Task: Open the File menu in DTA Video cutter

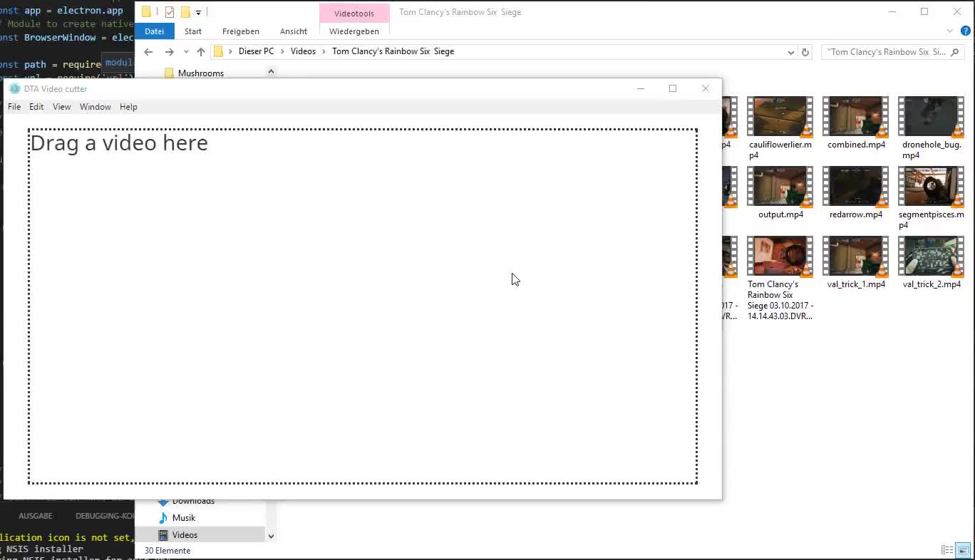Action: coord(14,107)
